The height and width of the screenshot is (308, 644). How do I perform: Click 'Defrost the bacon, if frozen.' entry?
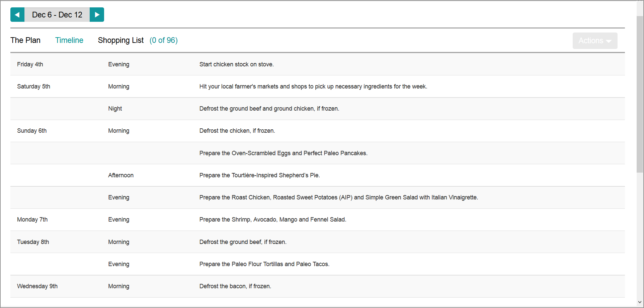click(x=235, y=286)
